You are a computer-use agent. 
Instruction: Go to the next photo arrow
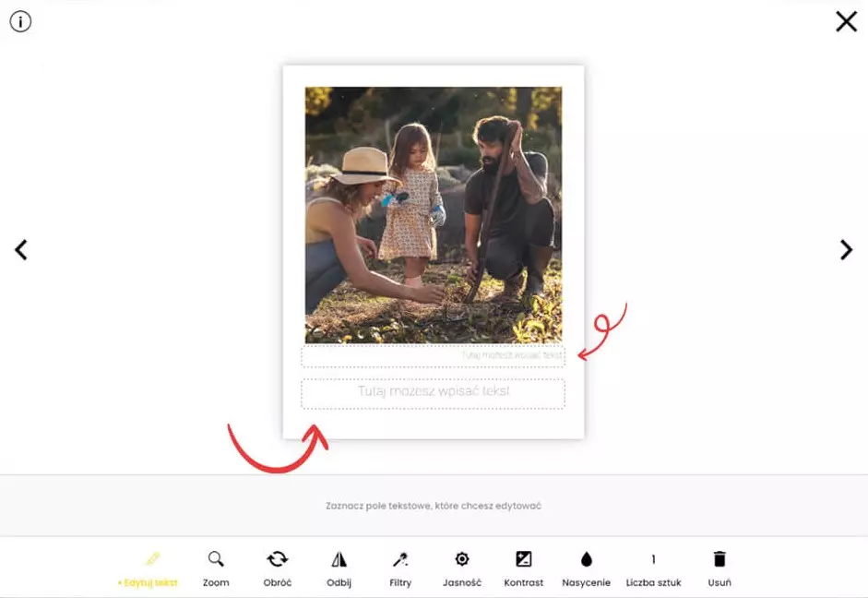(846, 250)
